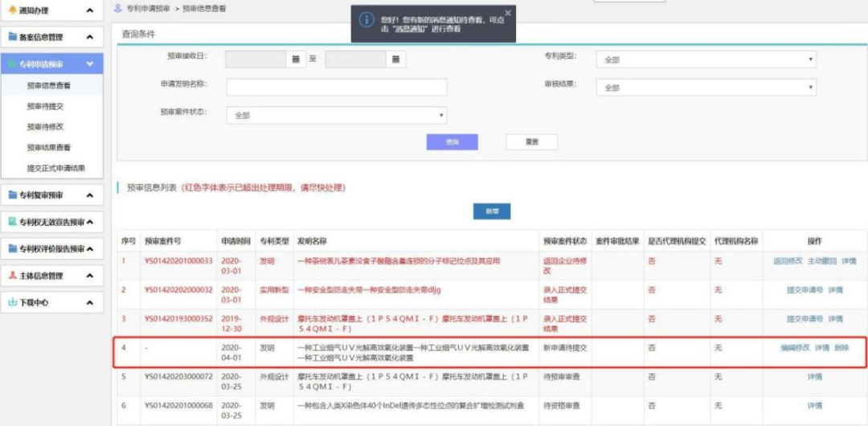Close the new message notification popup
The image size is (868, 426).
(507, 14)
